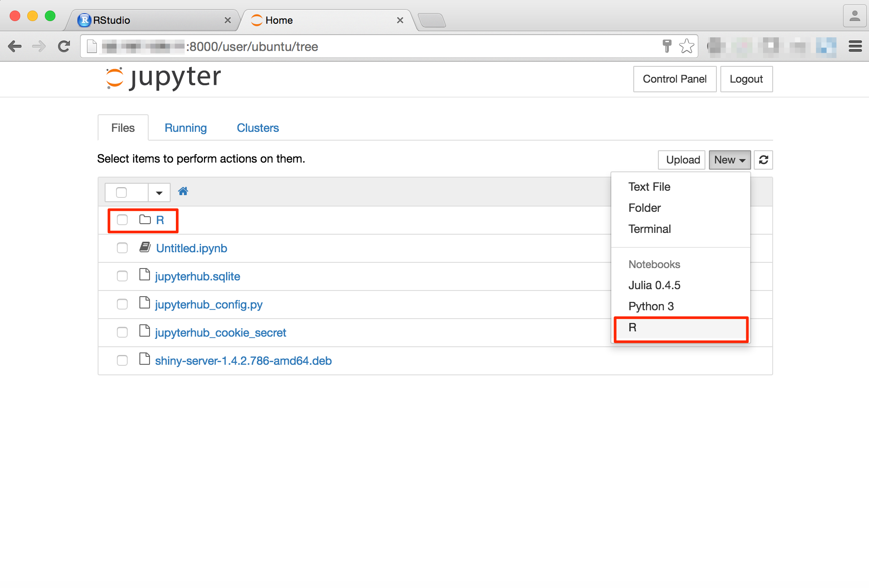Open the Control Panel

(x=674, y=79)
